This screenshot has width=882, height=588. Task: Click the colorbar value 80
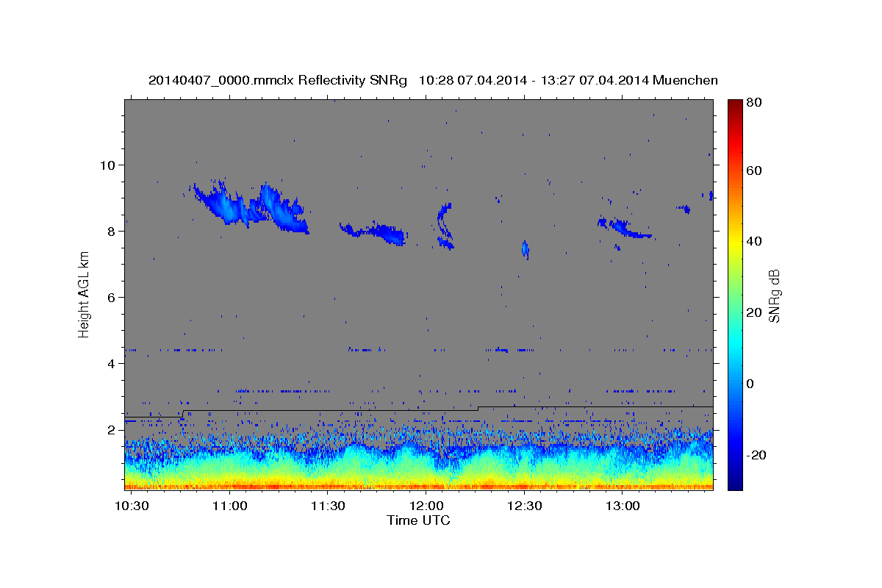coord(754,103)
